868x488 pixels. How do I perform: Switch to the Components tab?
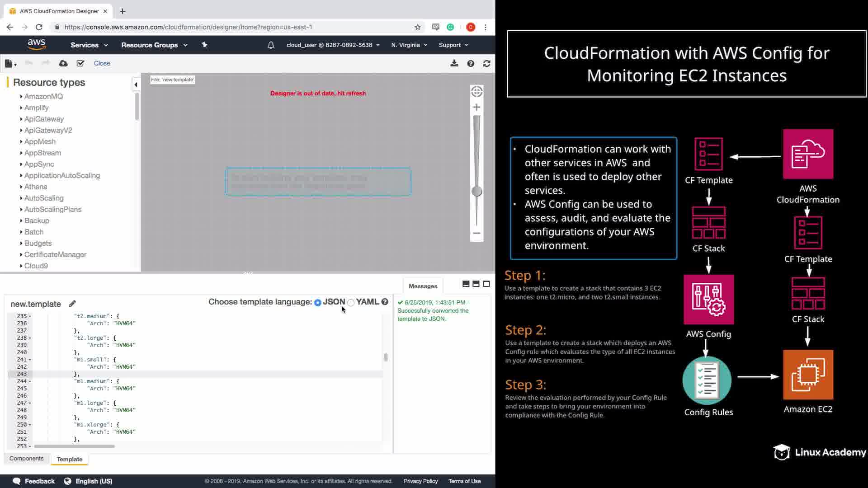26,458
